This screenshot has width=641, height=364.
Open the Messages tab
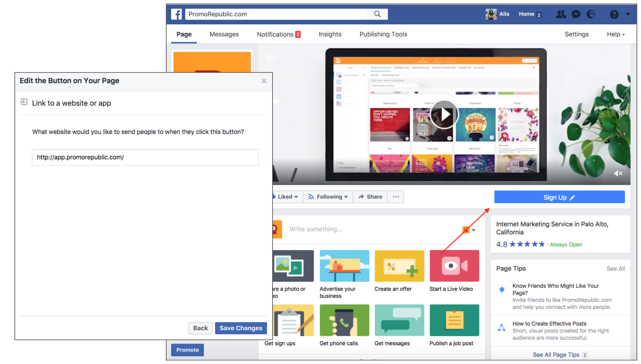[224, 34]
